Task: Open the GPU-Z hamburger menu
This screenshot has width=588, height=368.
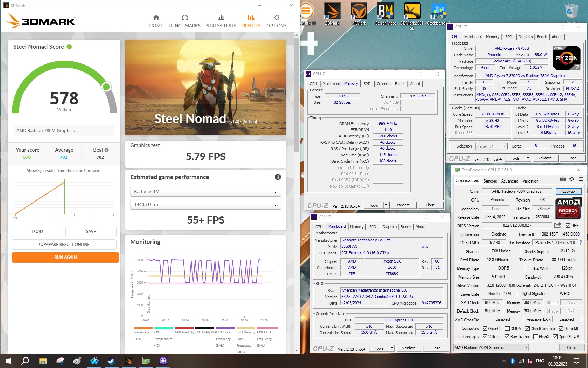Action: pos(581,179)
